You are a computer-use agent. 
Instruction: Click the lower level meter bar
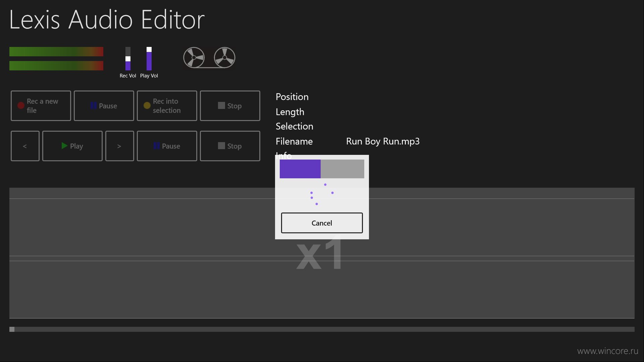(x=56, y=66)
